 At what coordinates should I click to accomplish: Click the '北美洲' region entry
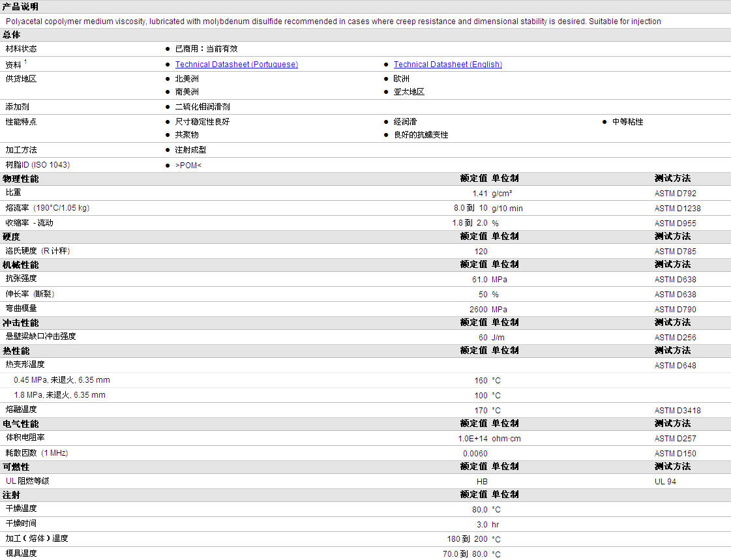[187, 79]
